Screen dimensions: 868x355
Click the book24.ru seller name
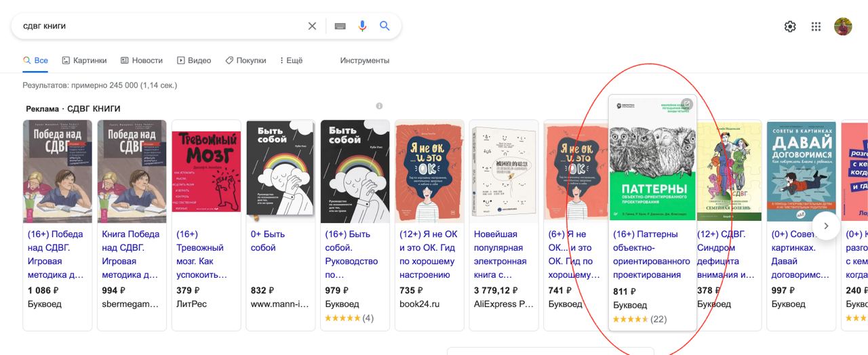(x=420, y=304)
